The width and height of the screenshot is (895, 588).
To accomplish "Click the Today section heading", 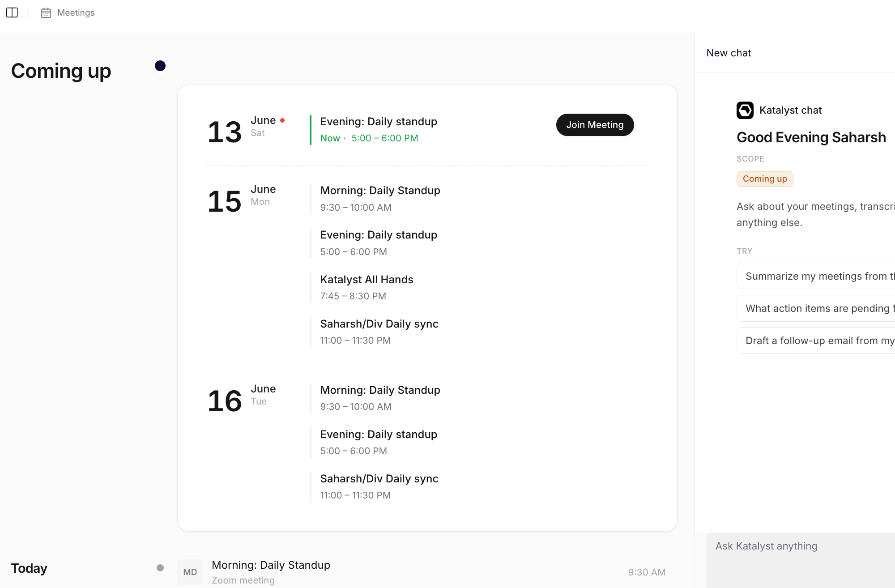I will pyautogui.click(x=29, y=568).
